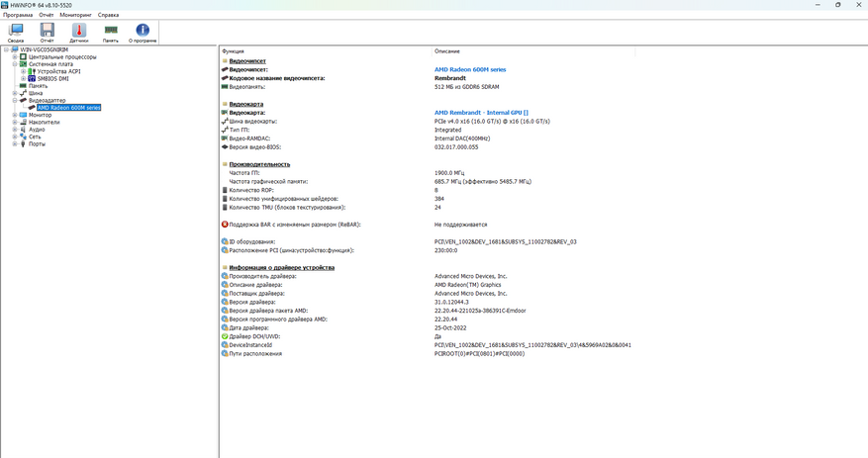Open blue AMD Radeon 600M series link in description
Image resolution: width=868 pixels, height=458 pixels.
[470, 69]
